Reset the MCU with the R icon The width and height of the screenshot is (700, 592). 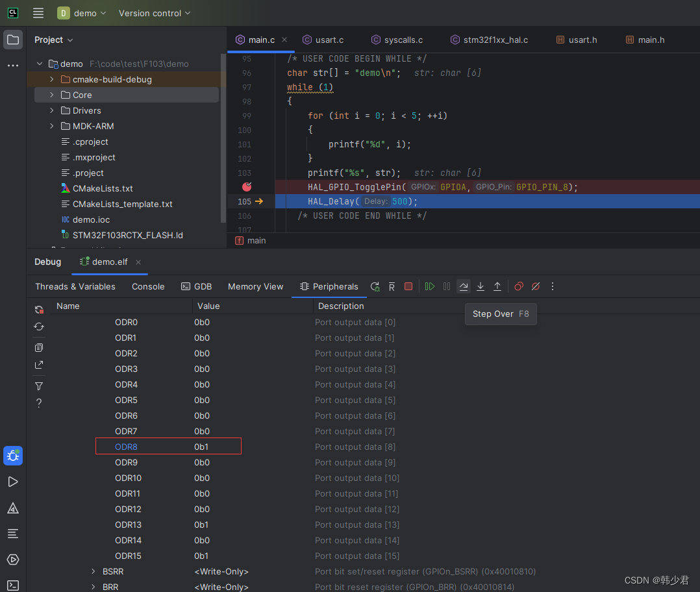tap(391, 286)
